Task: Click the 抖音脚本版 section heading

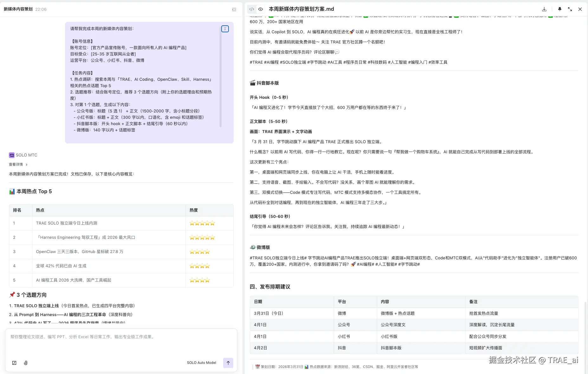Action: pos(264,83)
